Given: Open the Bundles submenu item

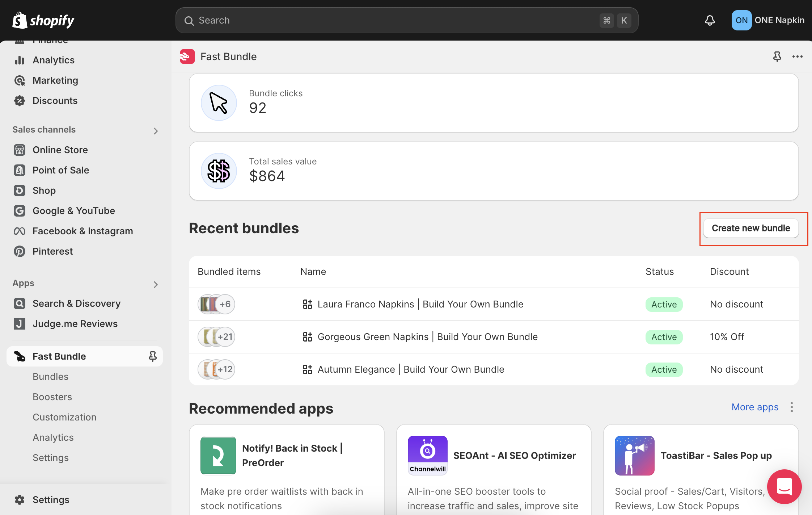Looking at the screenshot, I should tap(50, 377).
